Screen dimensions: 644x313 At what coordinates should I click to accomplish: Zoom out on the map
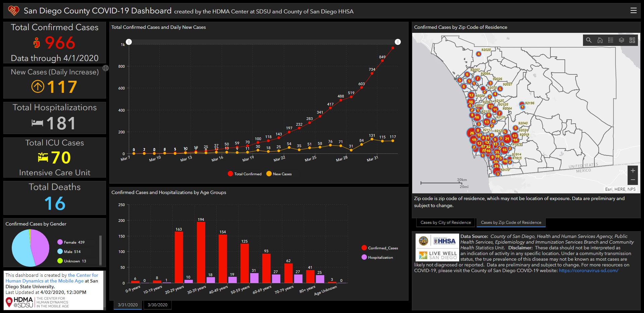click(633, 180)
